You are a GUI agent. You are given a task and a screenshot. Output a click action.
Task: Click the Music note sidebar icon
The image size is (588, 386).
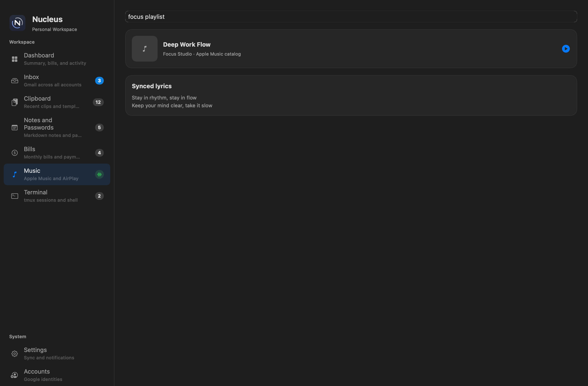pos(14,174)
